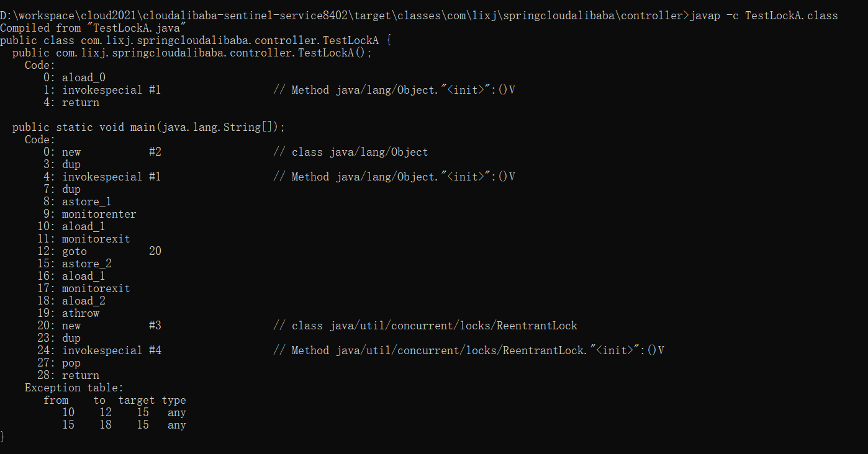Image resolution: width=868 pixels, height=454 pixels.
Task: Click the athrow instruction
Action: pyautogui.click(x=80, y=313)
